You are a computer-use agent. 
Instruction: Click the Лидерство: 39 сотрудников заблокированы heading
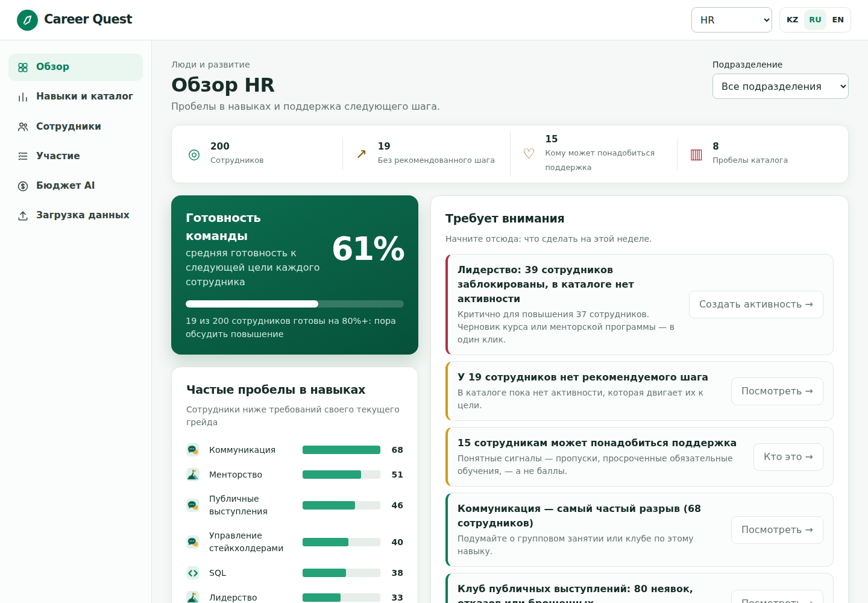click(546, 284)
